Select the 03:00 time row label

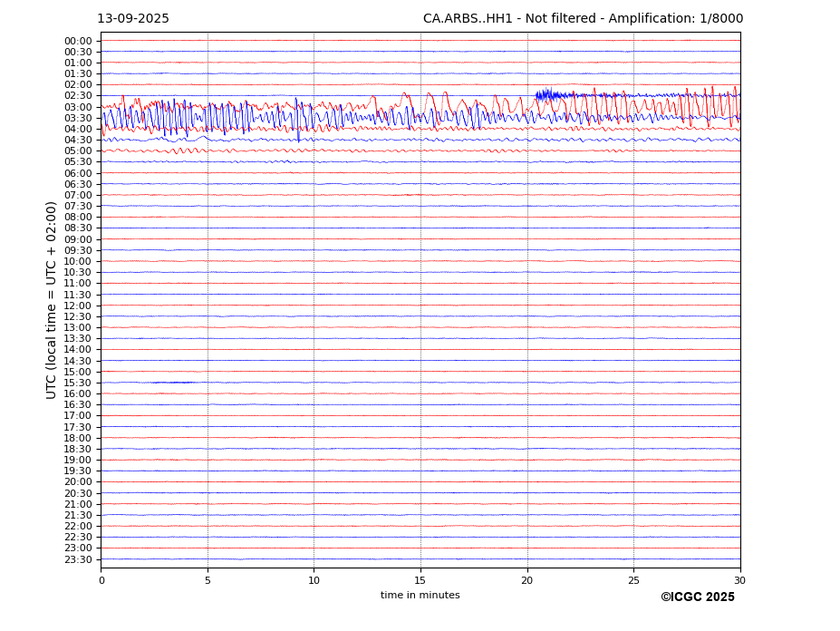pos(78,107)
